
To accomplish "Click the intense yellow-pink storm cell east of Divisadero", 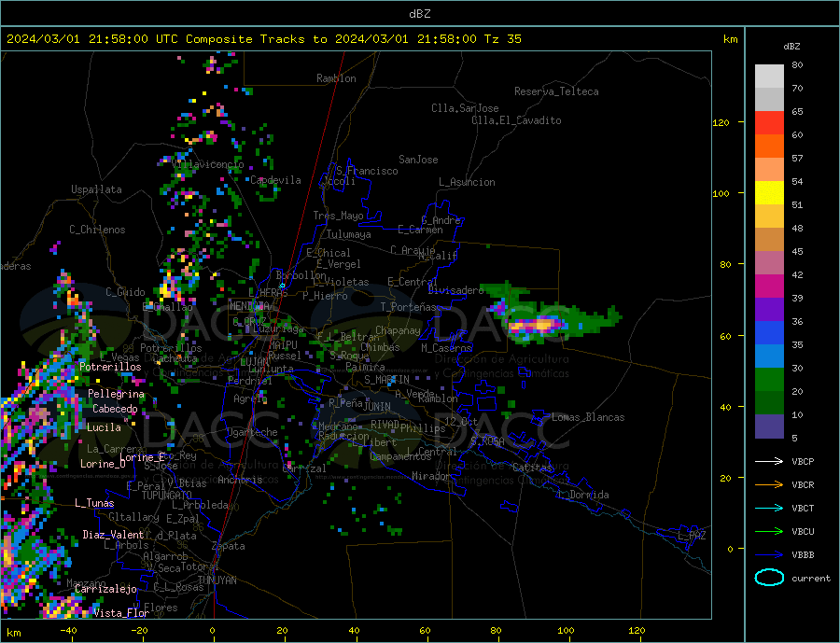I will [x=536, y=326].
